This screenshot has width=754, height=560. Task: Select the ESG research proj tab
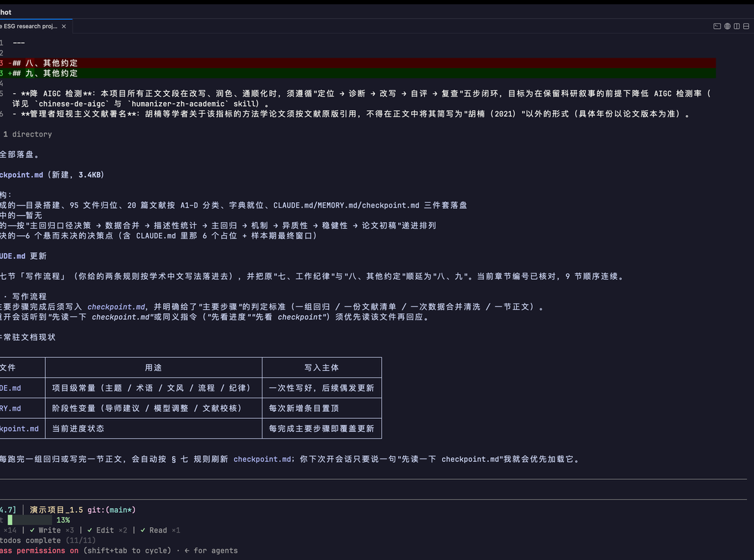click(x=35, y=27)
